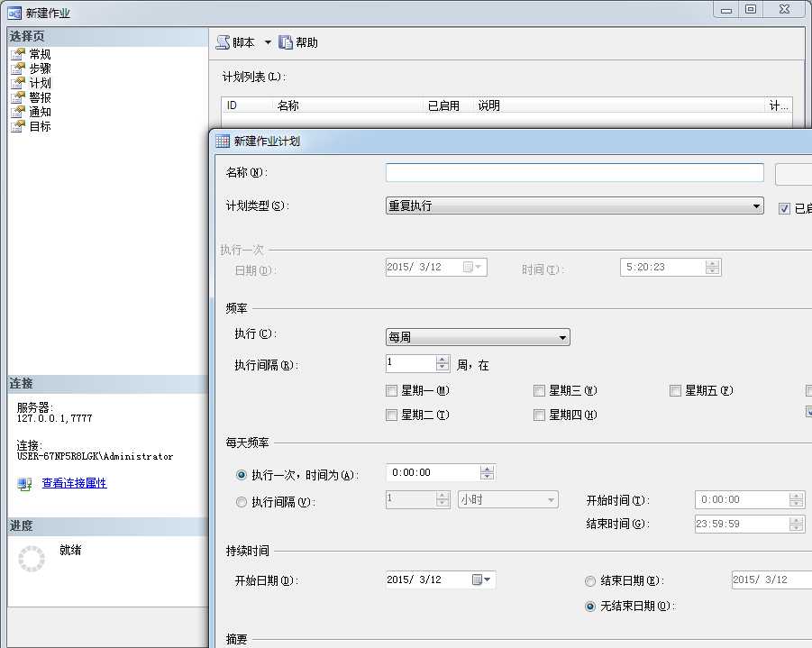Expand the 脚本 dropdown arrow
This screenshot has height=648, width=812.
tap(268, 42)
